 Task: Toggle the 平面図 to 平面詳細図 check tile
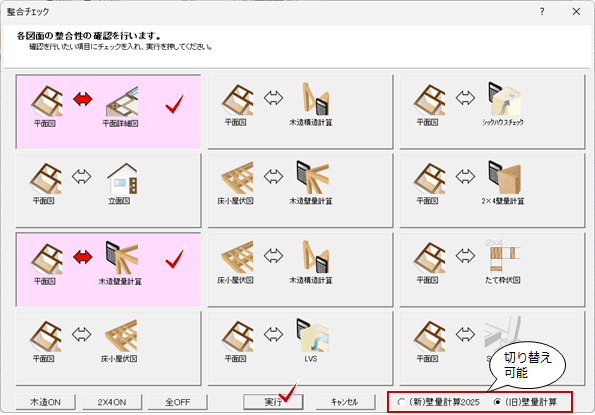108,112
